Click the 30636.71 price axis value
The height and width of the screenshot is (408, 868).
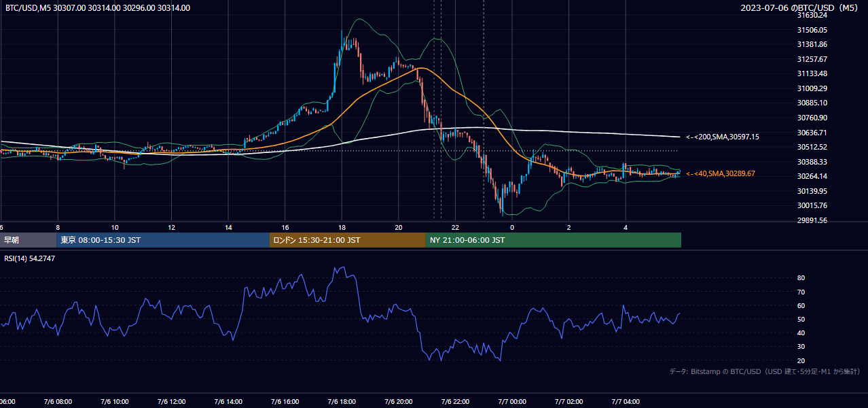click(812, 133)
